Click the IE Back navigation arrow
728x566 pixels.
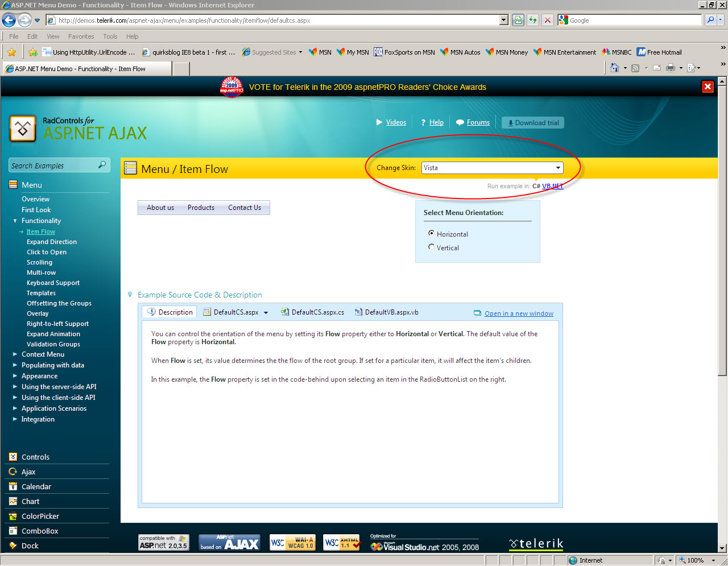[9, 20]
